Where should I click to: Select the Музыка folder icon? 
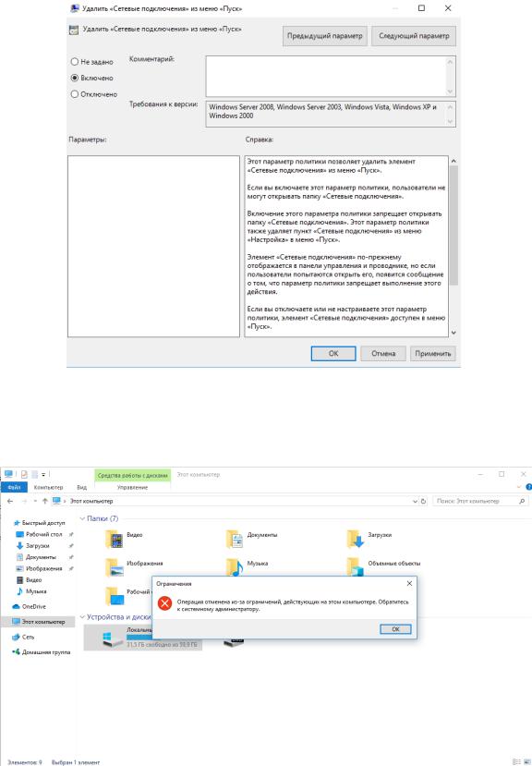click(235, 567)
